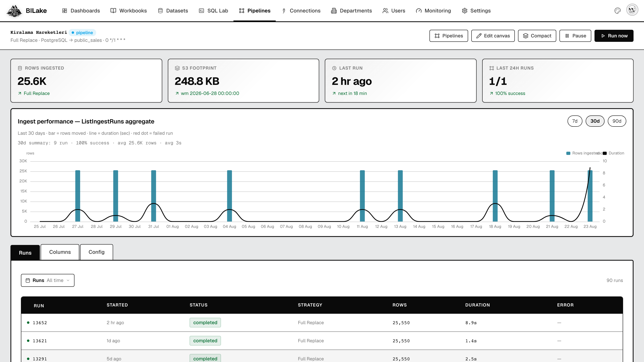The height and width of the screenshot is (362, 644).
Task: Pause the pipeline
Action: tap(575, 36)
